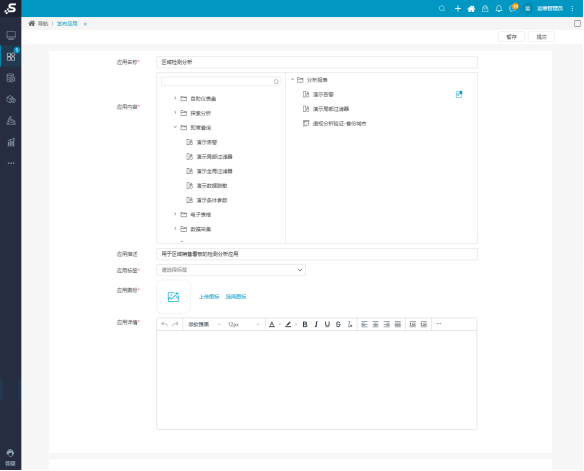
Task: Open the monitor icon in the sidebar
Action: [11, 35]
